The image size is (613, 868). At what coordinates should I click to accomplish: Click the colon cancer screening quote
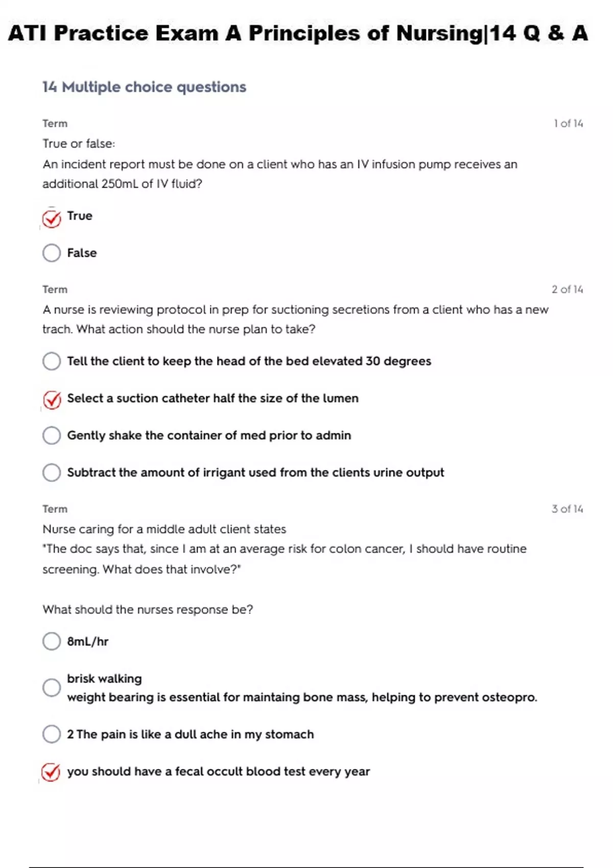click(x=284, y=559)
